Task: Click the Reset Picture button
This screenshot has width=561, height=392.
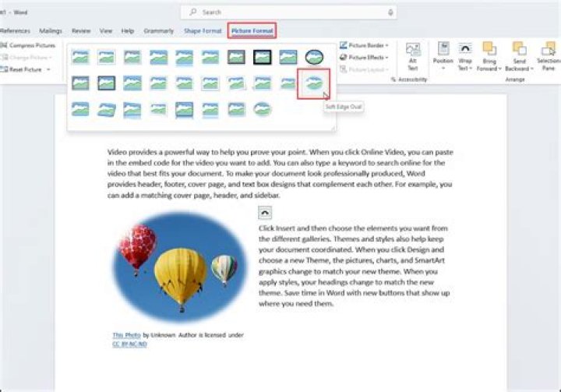Action: point(22,69)
